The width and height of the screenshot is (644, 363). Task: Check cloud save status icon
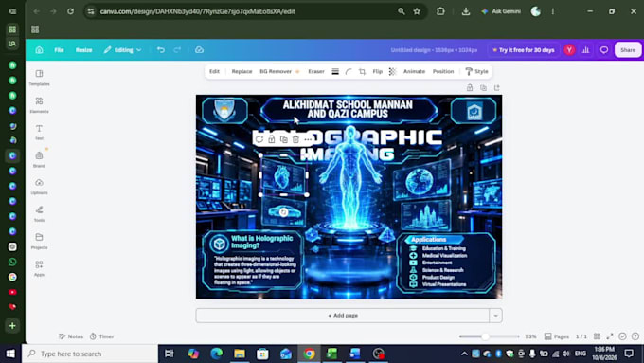tap(199, 49)
